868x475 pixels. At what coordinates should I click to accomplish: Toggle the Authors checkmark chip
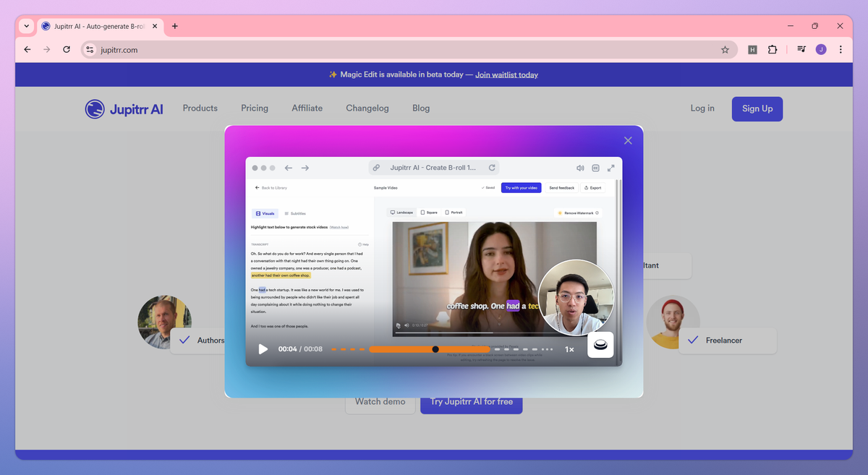tap(197, 341)
